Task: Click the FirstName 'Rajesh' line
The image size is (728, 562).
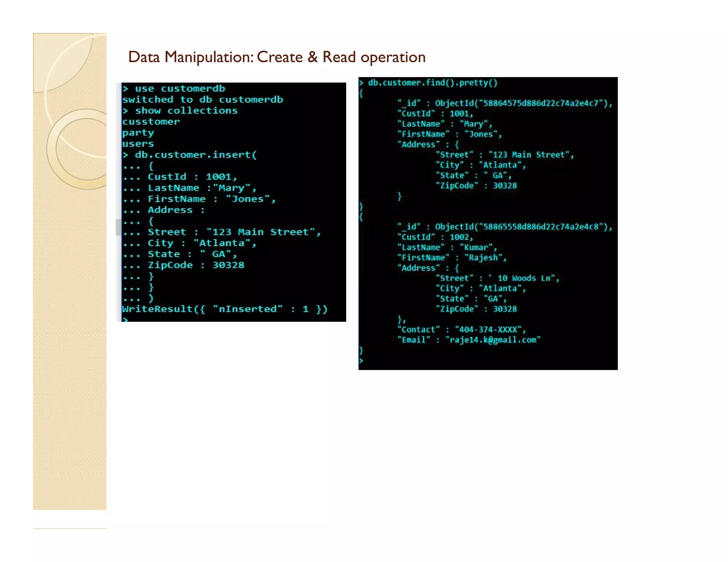Action: [451, 258]
